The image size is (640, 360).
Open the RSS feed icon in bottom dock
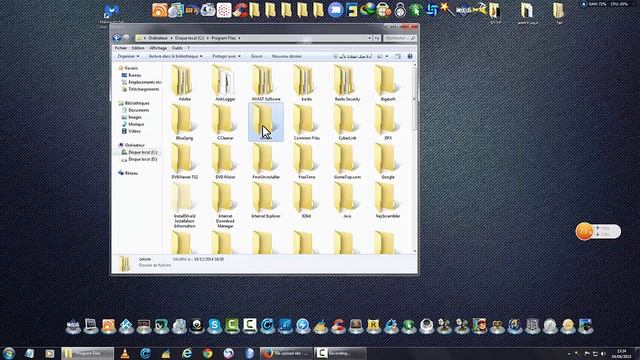(108, 326)
